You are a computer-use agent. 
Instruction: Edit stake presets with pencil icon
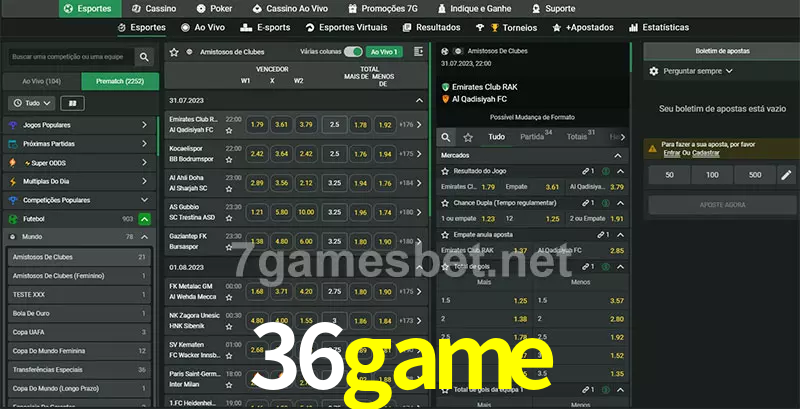[785, 175]
